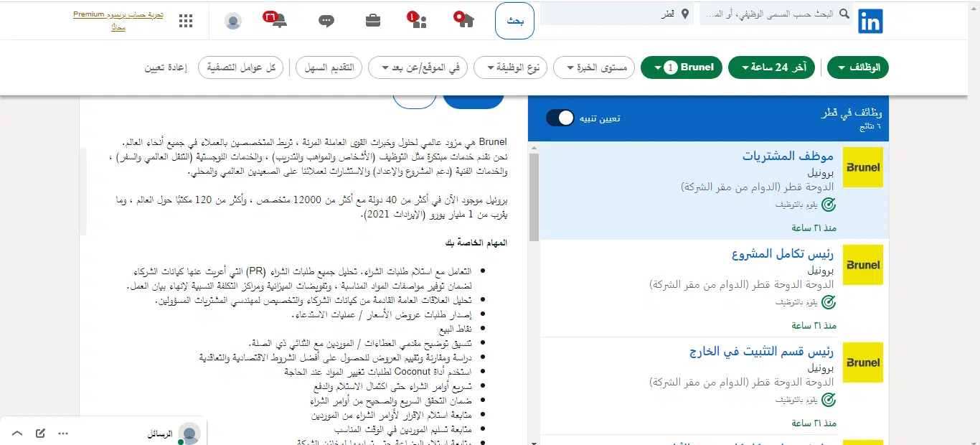Open the رئيس قسم التثبيت في الخارج job
This screenshot has width=980, height=445.
tap(761, 352)
